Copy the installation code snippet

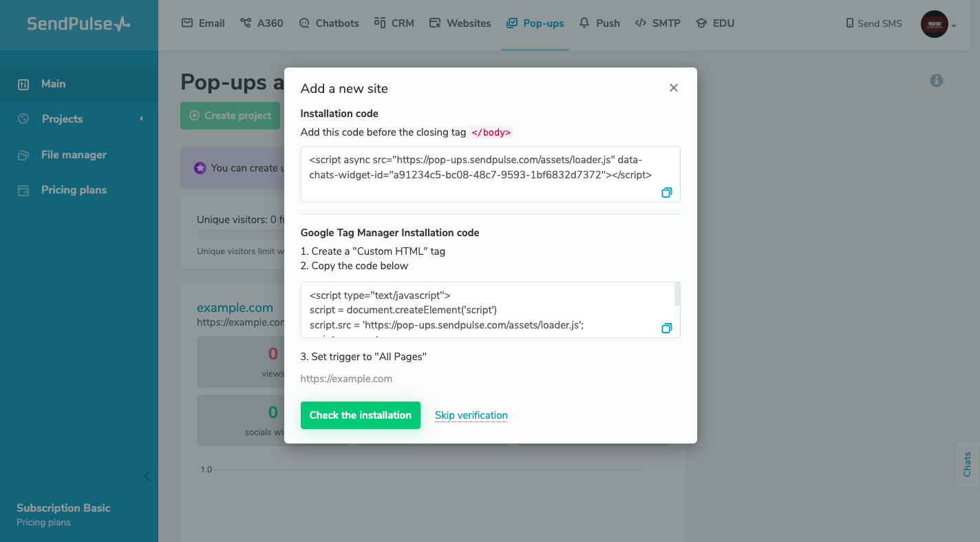(666, 193)
